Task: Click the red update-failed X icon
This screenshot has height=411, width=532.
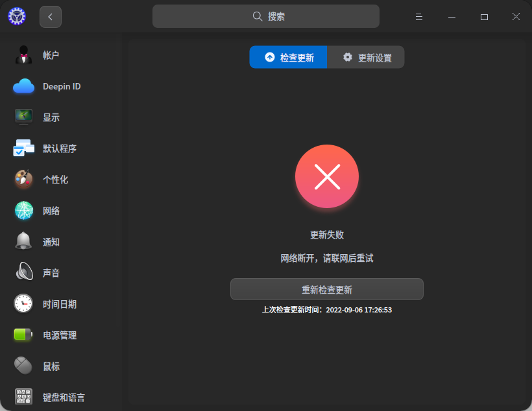Action: tap(327, 176)
